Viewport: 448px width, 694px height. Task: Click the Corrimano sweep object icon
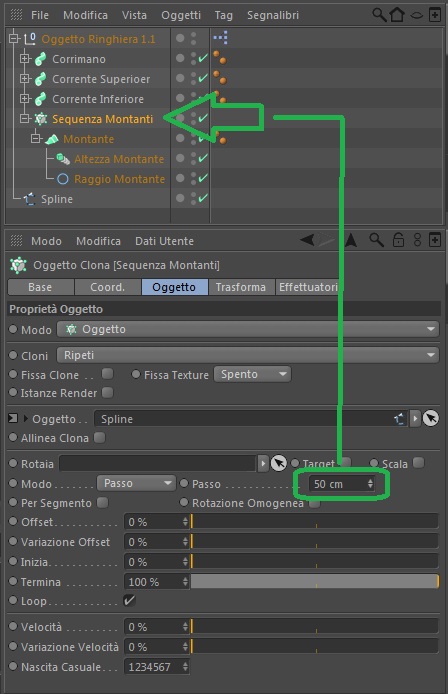[40, 59]
